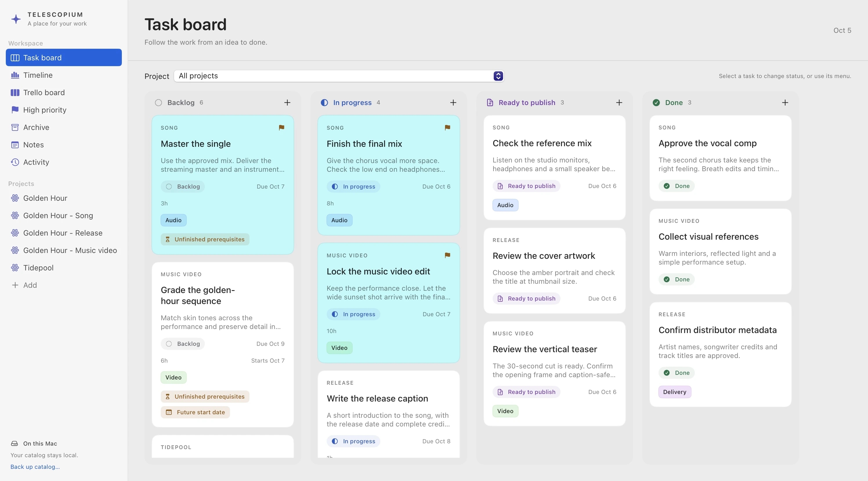
Task: Click the flag icon on Finish the final mix
Action: click(x=447, y=127)
